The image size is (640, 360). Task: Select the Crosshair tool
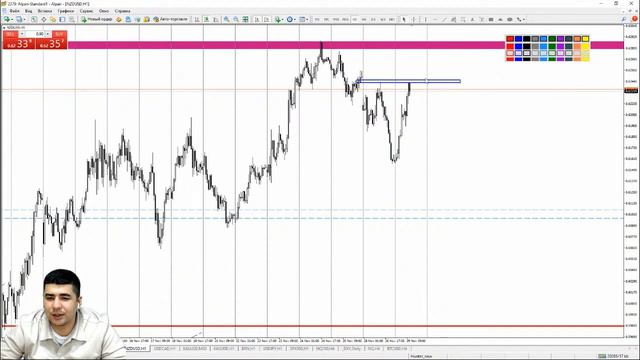pyautogui.click(x=414, y=19)
